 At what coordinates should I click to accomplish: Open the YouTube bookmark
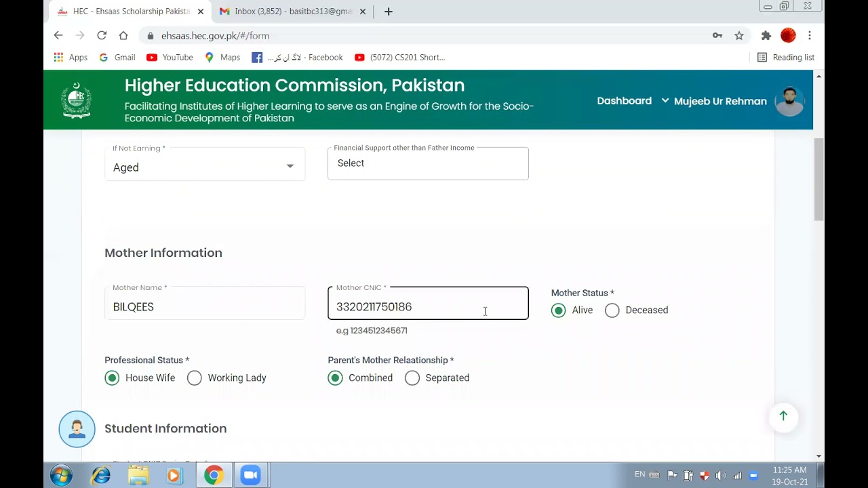click(170, 58)
